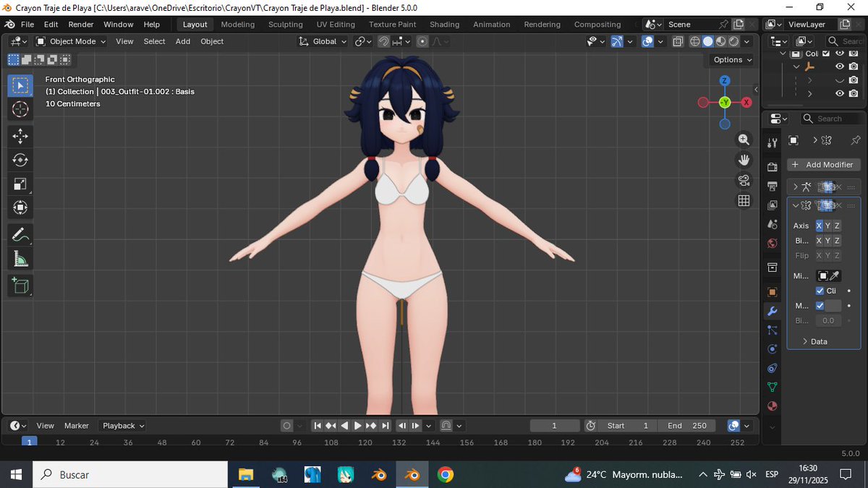Open the Material properties tab
The height and width of the screenshot is (488, 868).
(x=772, y=406)
